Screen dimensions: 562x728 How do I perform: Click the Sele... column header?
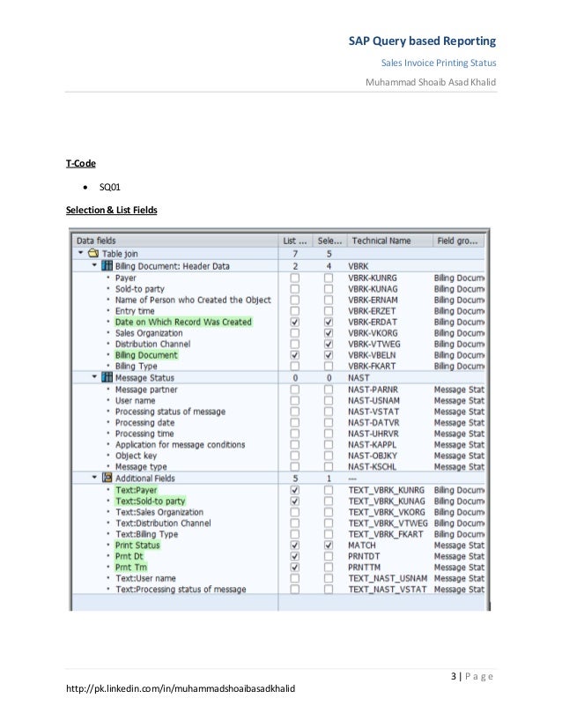329,241
